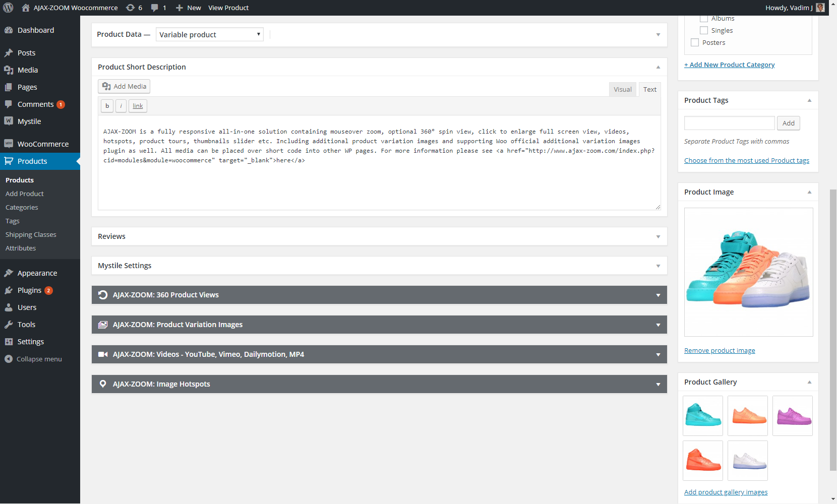Click the 360 rotate icon on the AJAX-ZOOM panel
Image resolution: width=837 pixels, height=504 pixels.
tap(103, 295)
